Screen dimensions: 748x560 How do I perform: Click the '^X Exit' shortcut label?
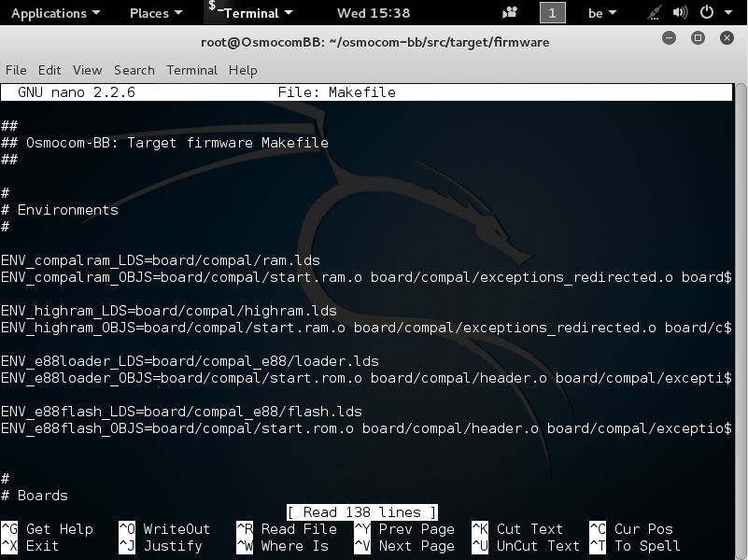[x=30, y=546]
